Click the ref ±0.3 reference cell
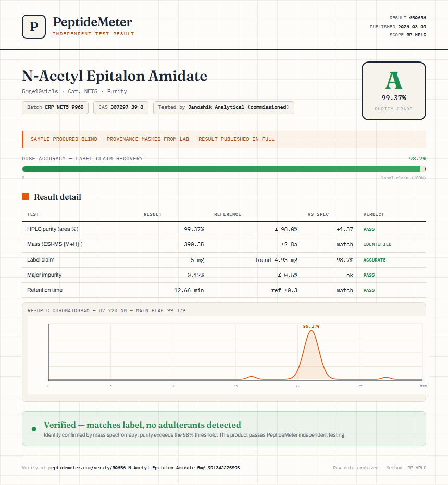Image resolution: width=448 pixels, height=485 pixels. [x=284, y=290]
